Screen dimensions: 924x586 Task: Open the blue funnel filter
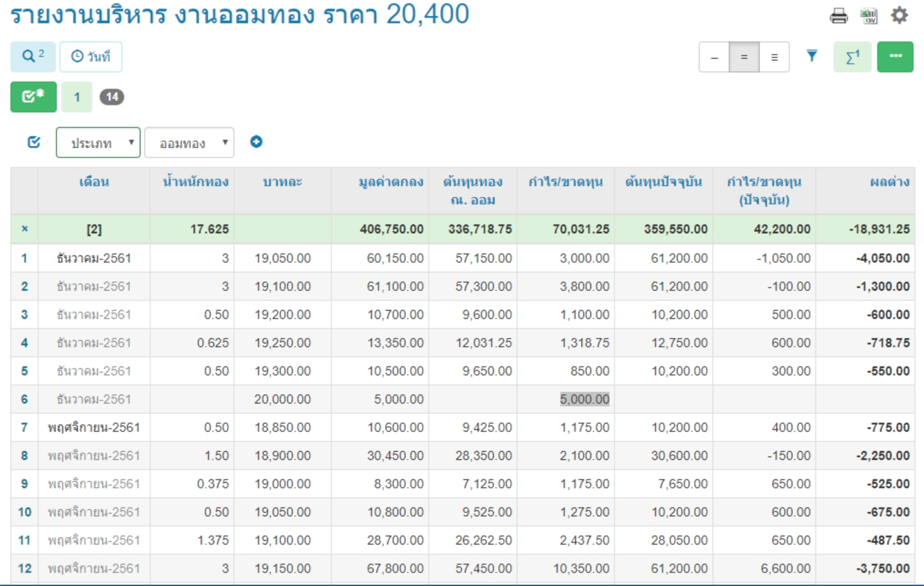(x=812, y=56)
